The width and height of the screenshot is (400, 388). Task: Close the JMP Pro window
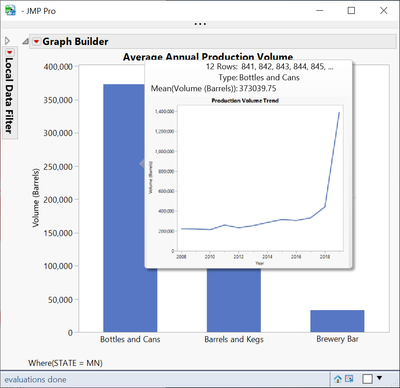pyautogui.click(x=384, y=10)
